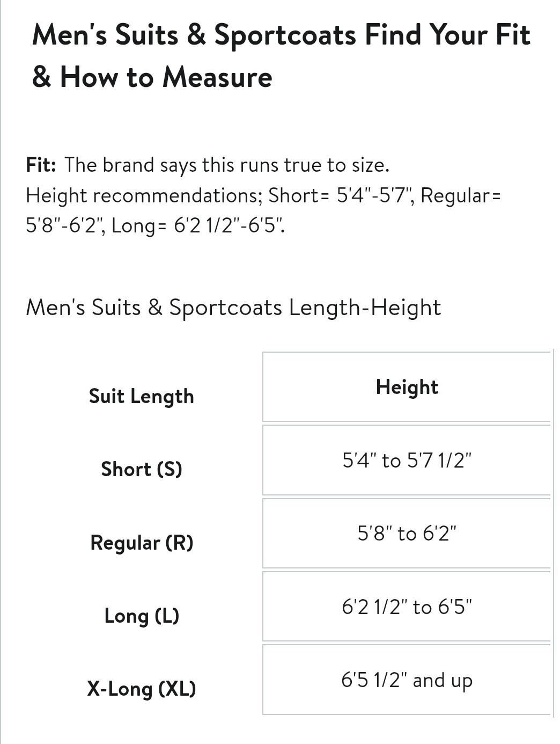Click the 6'5 1/2" and up height cell
Image resolution: width=560 pixels, height=744 pixels.
(x=407, y=680)
